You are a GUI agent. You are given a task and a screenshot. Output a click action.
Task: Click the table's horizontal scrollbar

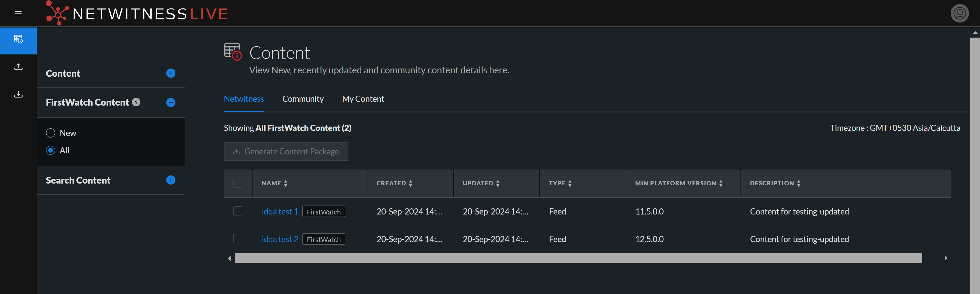tap(578, 258)
